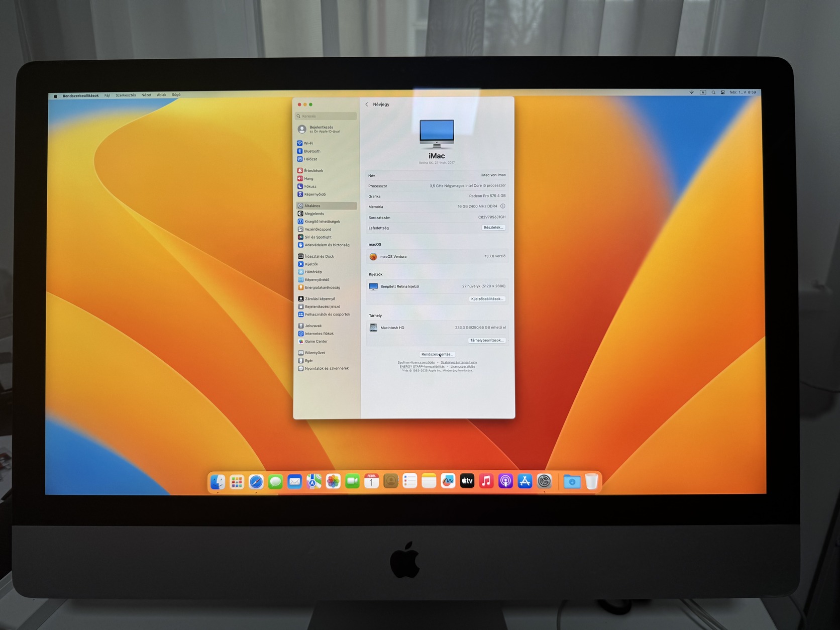Select Kisegítő lehetőségek in the sidebar
Image resolution: width=840 pixels, height=630 pixels.
[326, 222]
